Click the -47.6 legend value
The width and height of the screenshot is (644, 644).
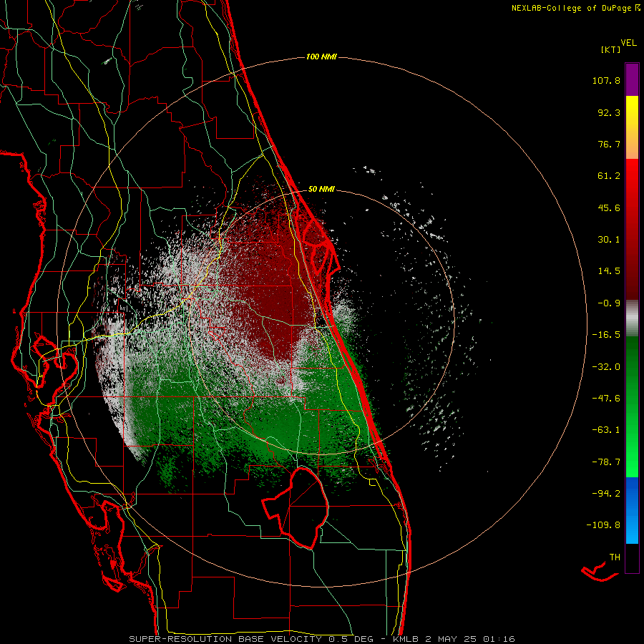606,399
